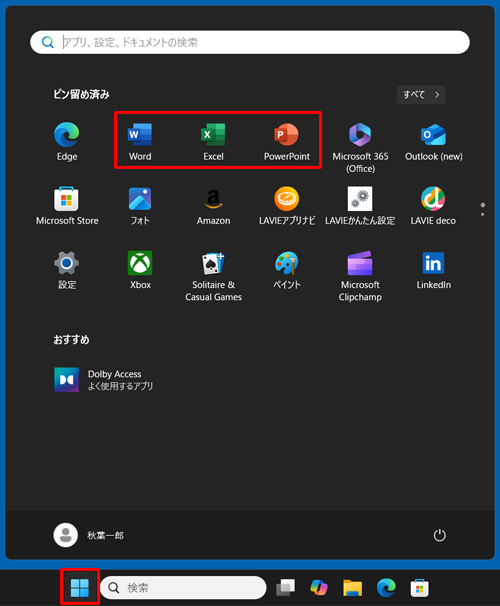Open the power options button
The image size is (500, 606).
click(439, 535)
